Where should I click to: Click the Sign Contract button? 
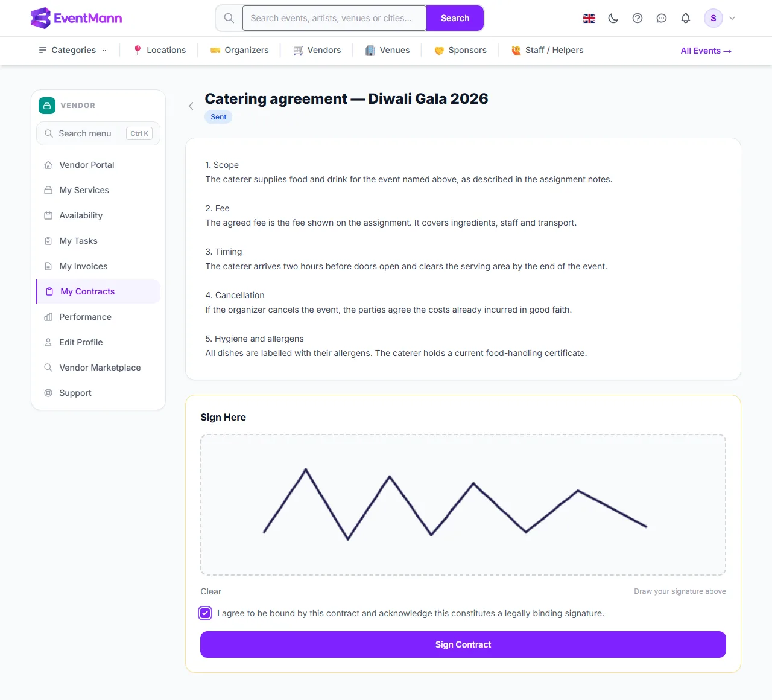[463, 644]
